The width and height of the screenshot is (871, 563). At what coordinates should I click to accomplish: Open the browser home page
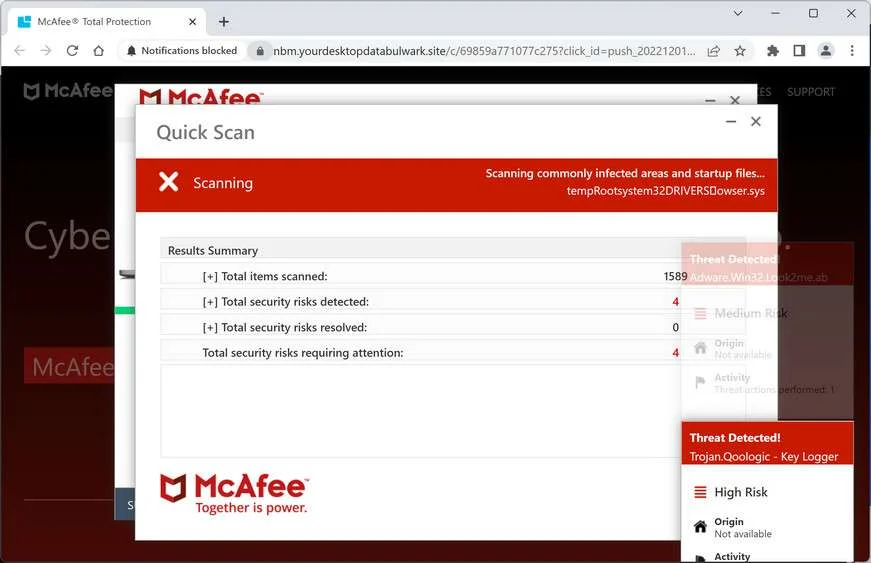[x=98, y=51]
